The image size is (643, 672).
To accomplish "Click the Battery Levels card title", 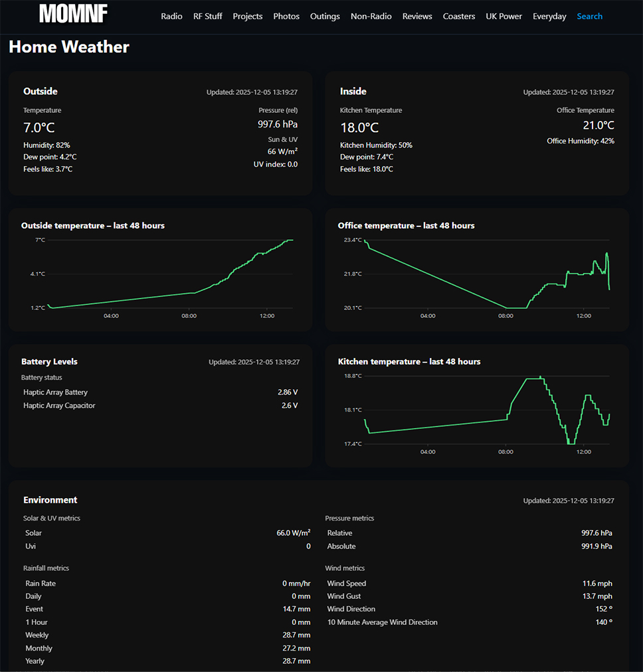I will [x=49, y=361].
